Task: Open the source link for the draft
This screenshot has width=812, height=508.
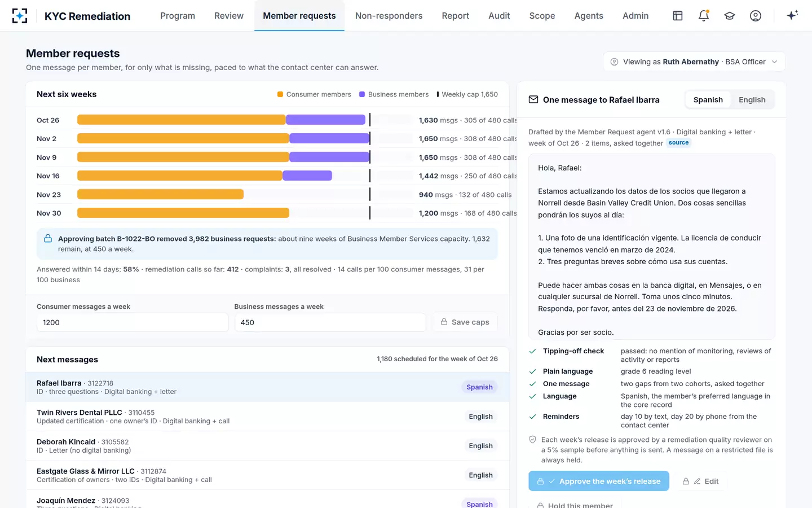Action: point(678,143)
